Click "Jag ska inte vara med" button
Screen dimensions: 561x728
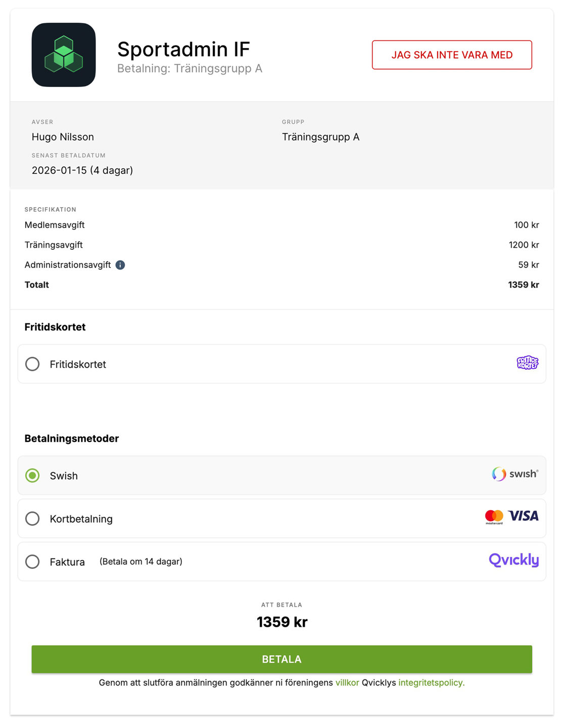(452, 55)
